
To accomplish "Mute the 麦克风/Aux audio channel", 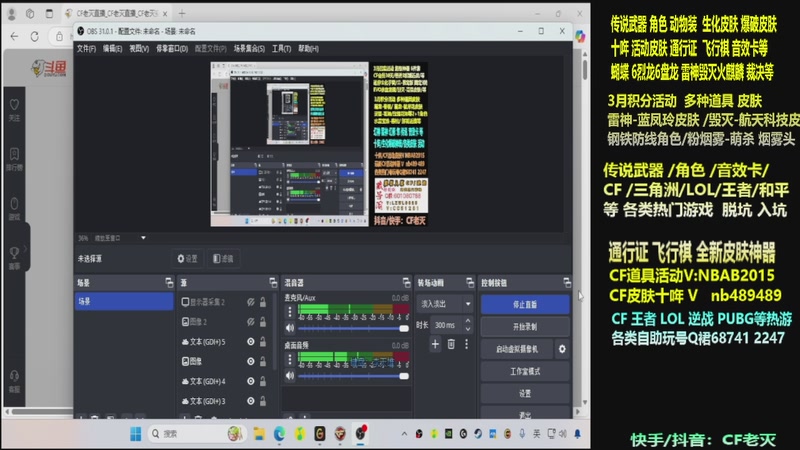I will pyautogui.click(x=290, y=328).
